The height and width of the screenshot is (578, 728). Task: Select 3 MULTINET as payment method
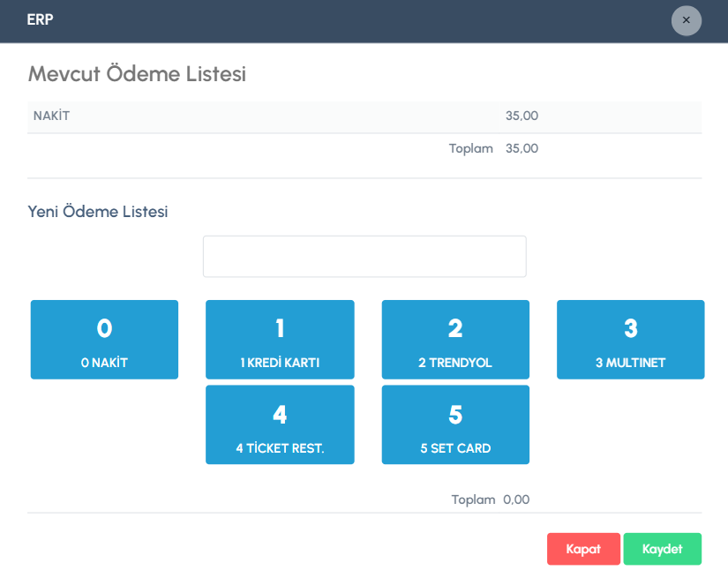pyautogui.click(x=630, y=340)
